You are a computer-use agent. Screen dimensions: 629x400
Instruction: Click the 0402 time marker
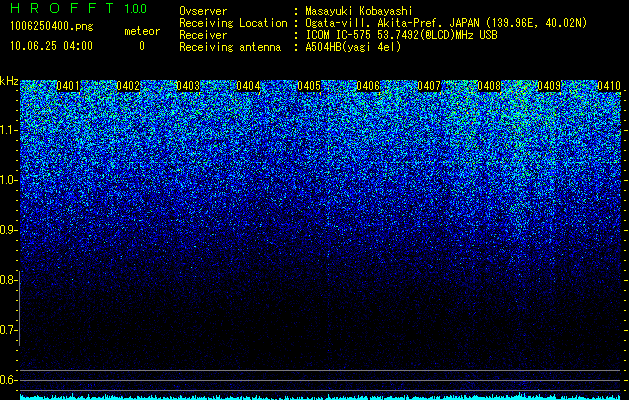(x=128, y=86)
